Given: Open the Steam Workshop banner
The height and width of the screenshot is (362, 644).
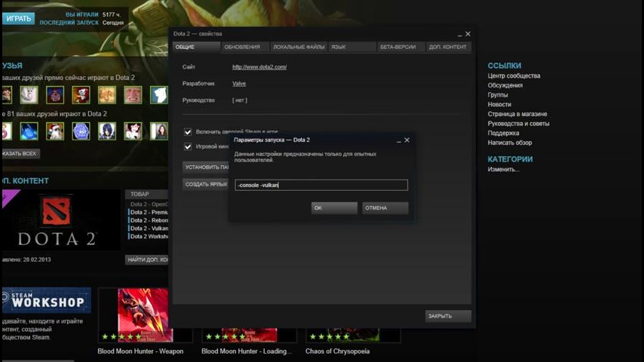Looking at the screenshot, I should [46, 302].
